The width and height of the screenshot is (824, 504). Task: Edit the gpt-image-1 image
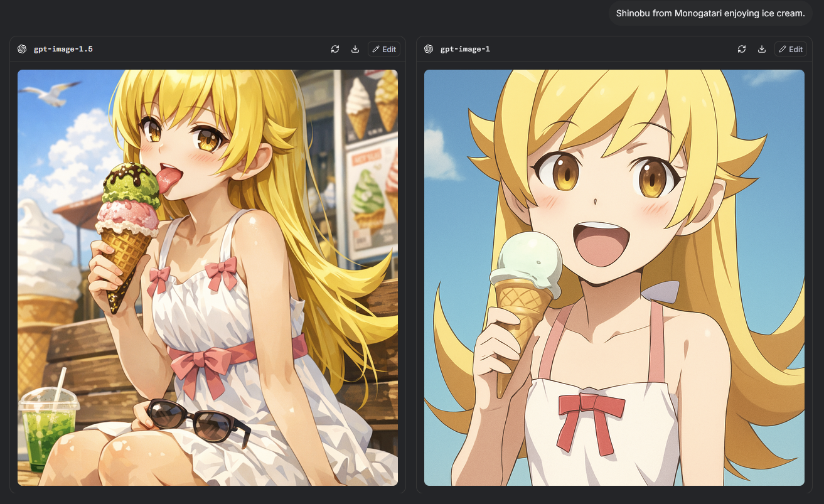(x=791, y=49)
